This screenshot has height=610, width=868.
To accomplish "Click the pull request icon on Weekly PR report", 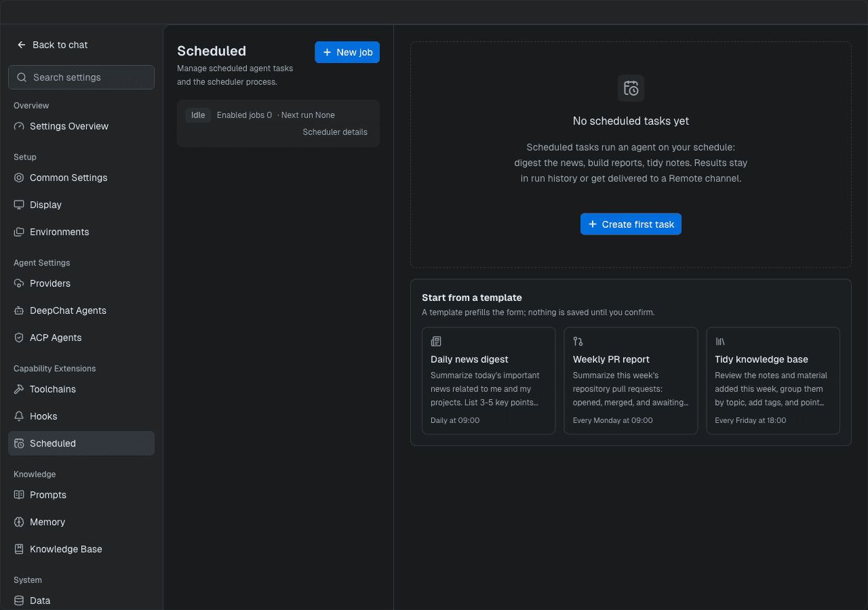I will [x=578, y=342].
